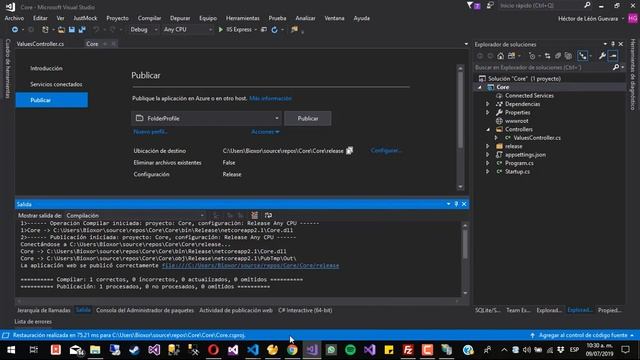Open the published file path link in output
The image size is (640, 360).
pos(250,265)
